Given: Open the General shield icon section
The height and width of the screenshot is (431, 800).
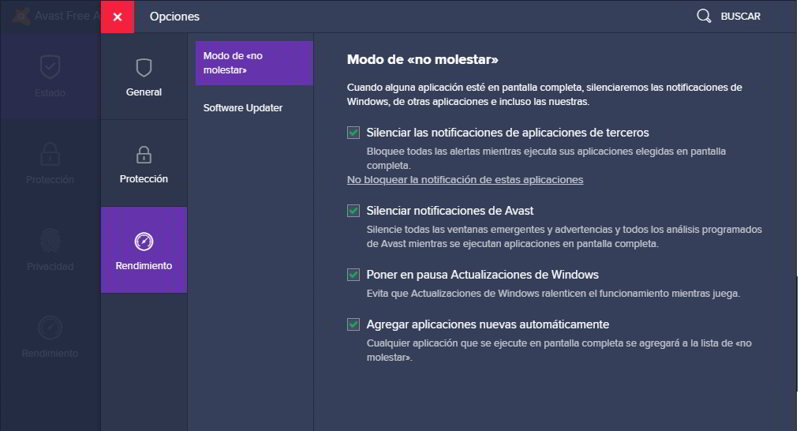Looking at the screenshot, I should tap(144, 67).
